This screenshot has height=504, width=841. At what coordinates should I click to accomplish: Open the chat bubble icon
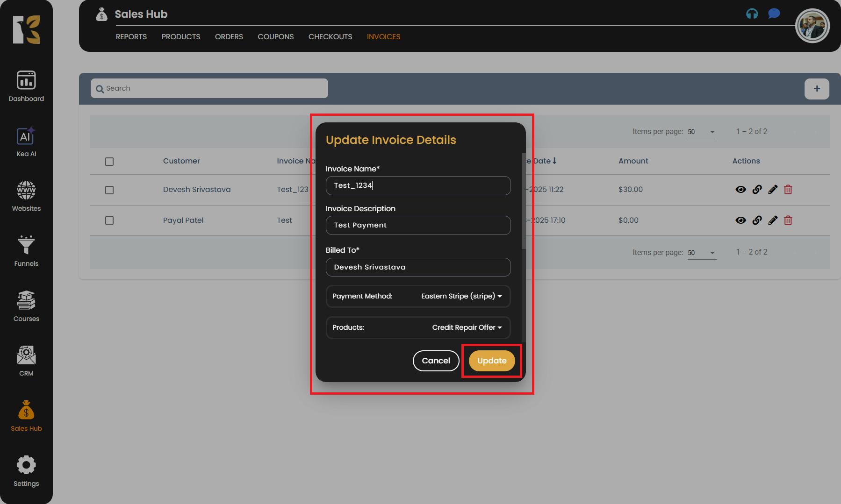(774, 14)
